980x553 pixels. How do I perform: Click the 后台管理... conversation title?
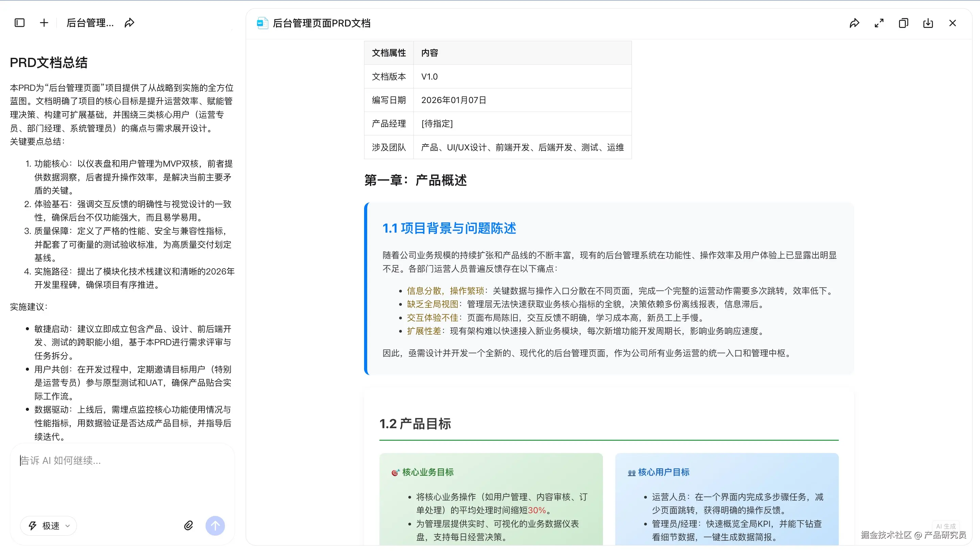[90, 23]
